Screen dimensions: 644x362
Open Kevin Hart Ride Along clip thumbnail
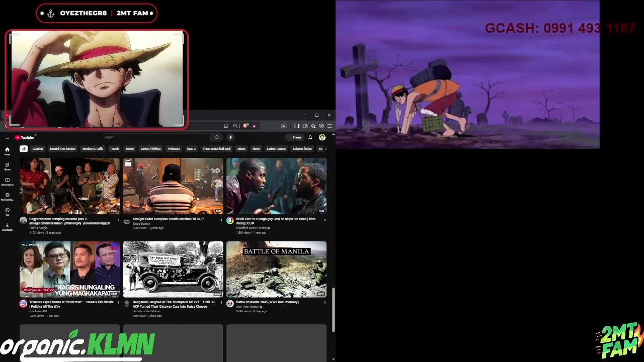point(276,186)
